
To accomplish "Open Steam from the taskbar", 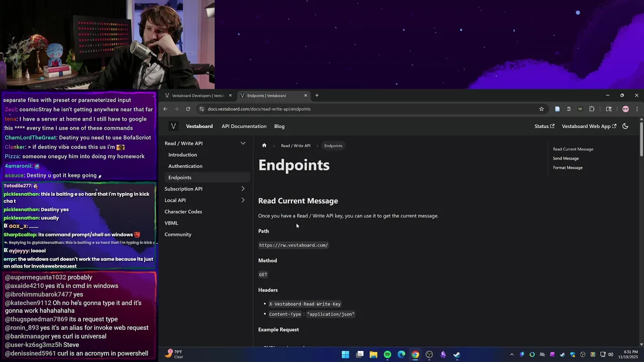I will click(456, 354).
